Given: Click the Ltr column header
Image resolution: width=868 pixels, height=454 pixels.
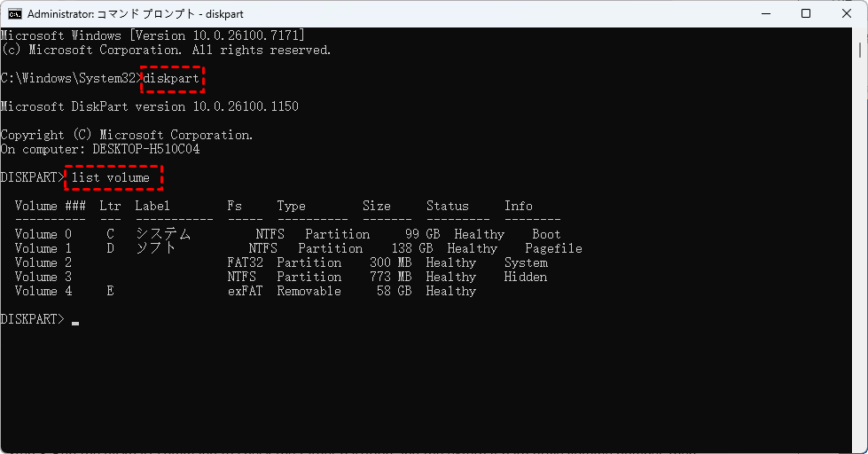Looking at the screenshot, I should coord(110,206).
